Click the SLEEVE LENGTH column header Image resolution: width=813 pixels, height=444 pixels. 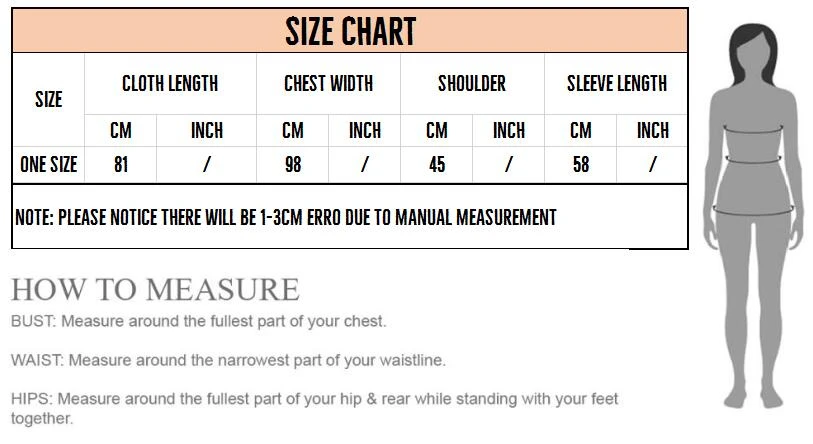point(616,84)
